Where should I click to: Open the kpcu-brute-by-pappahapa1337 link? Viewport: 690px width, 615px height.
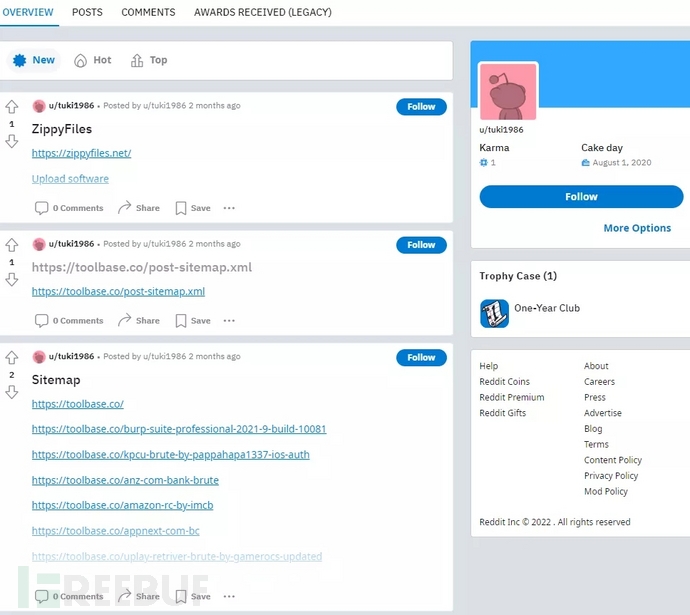[x=171, y=454]
